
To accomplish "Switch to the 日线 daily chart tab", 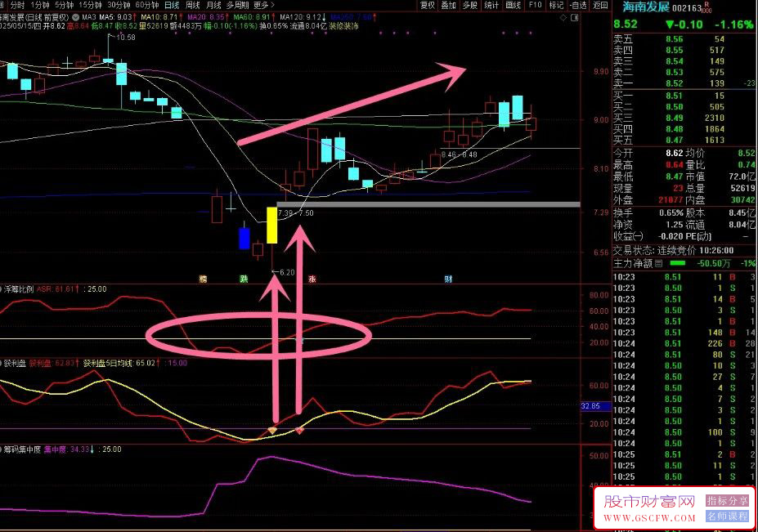I will 172,5.
